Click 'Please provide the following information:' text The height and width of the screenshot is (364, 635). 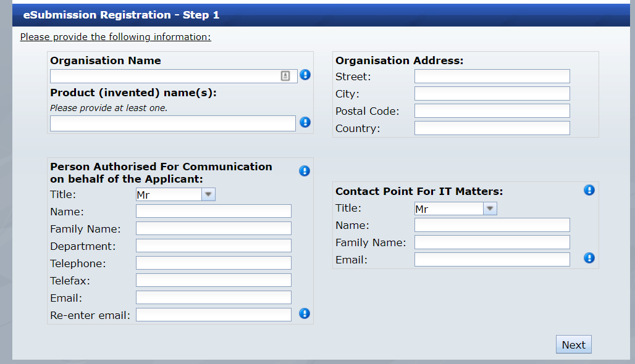tap(116, 37)
